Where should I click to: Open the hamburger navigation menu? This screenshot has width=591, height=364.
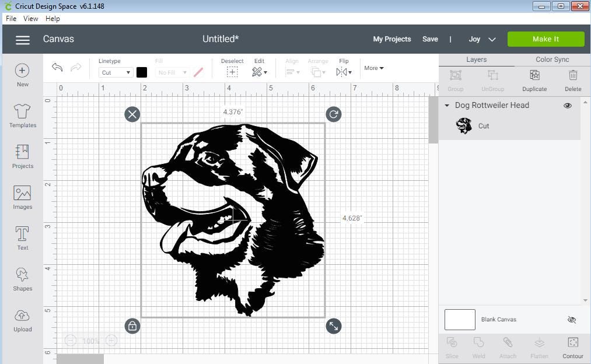[23, 40]
